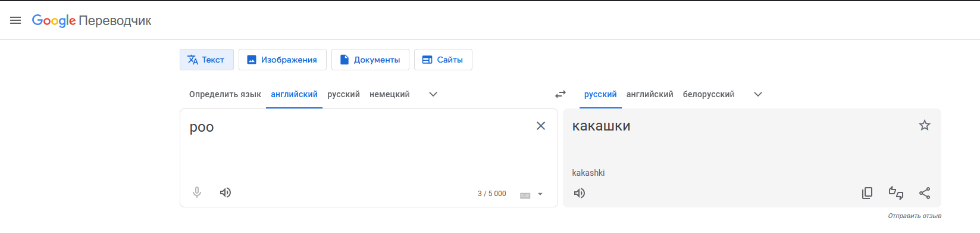Start voice input with microphone icon

click(x=197, y=192)
